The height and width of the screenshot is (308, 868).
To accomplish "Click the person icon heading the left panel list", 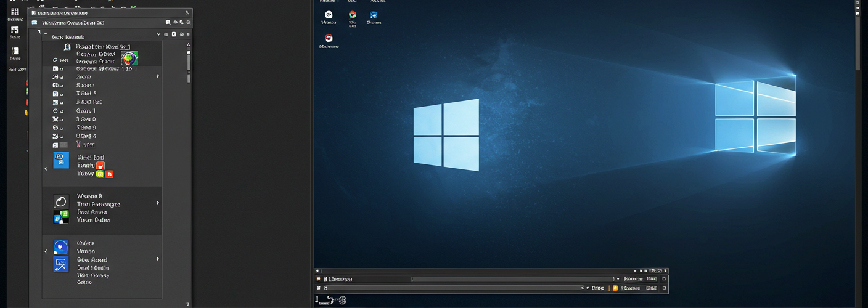I will 67,47.
